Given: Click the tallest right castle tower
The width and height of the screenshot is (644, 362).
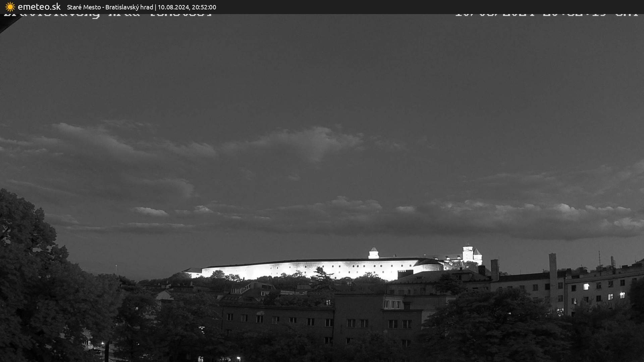Looking at the screenshot, I should pos(467,253).
